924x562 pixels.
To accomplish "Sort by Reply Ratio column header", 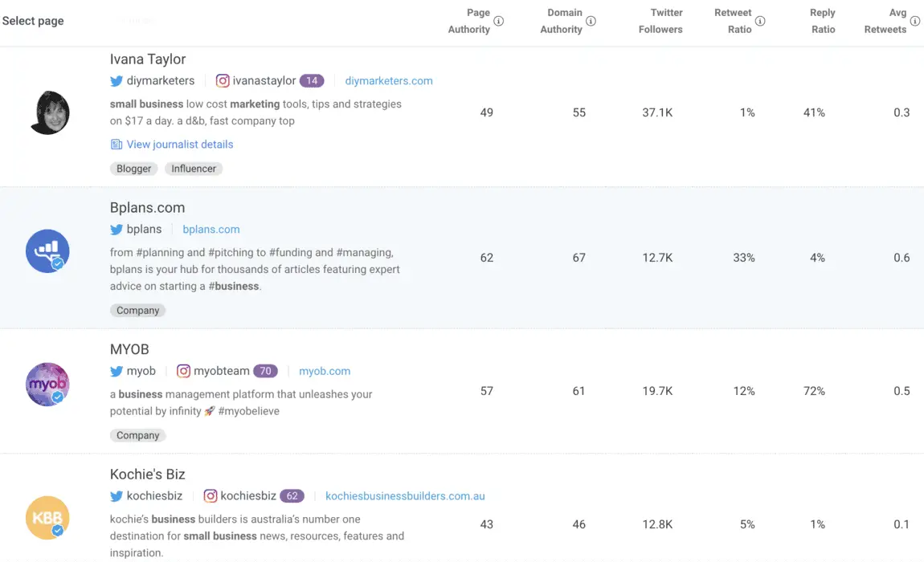I will tap(823, 21).
